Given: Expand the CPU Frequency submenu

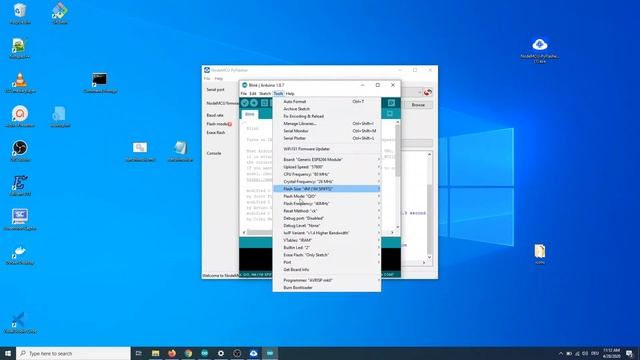Looking at the screenshot, I should [327, 174].
